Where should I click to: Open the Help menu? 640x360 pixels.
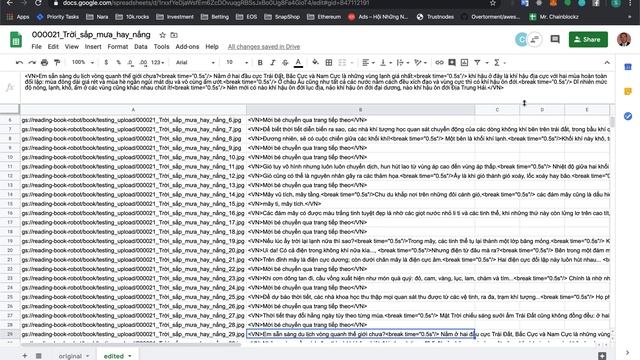(212, 47)
